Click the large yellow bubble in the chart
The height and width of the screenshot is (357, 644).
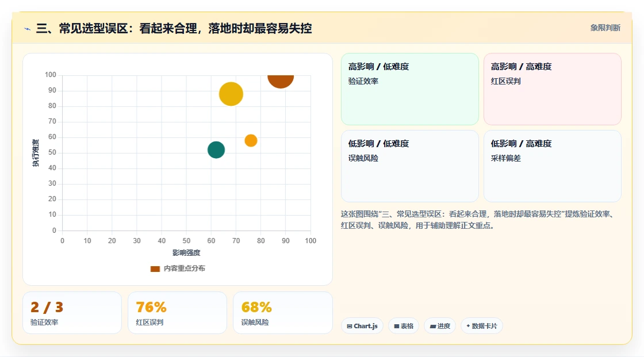tap(231, 94)
